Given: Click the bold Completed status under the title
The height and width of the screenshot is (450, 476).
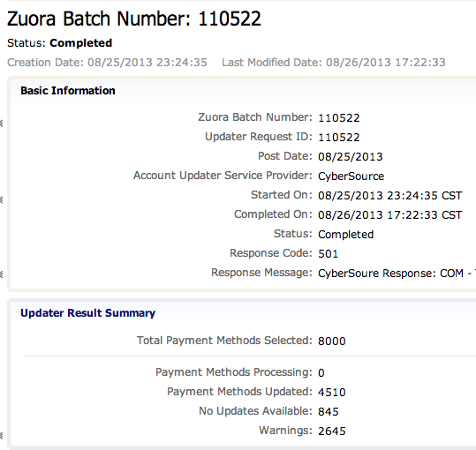Looking at the screenshot, I should (x=81, y=43).
